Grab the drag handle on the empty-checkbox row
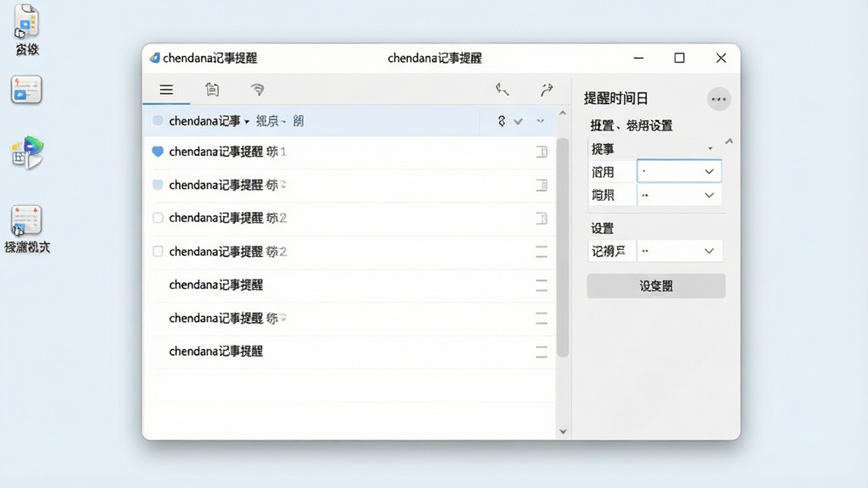The image size is (868, 488). [542, 252]
